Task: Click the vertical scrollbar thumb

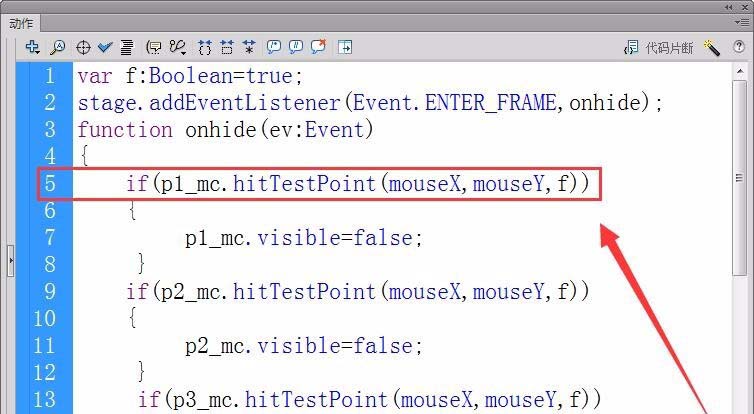Action: [740, 178]
